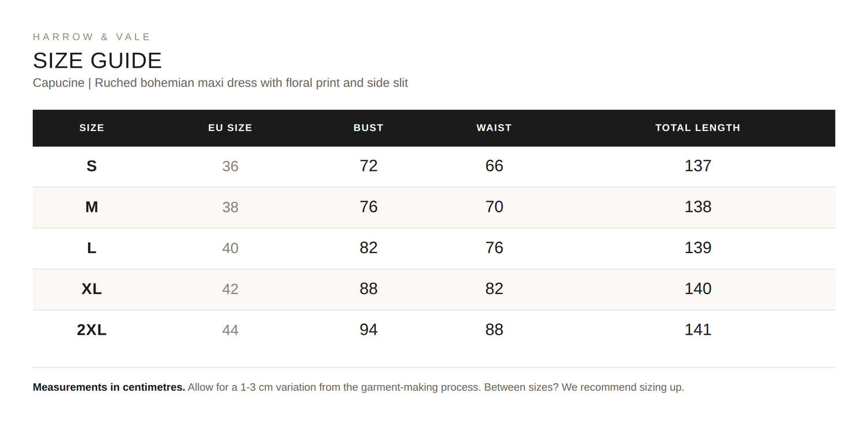Click the Capucine dress description text
Viewport: 868px width, 421px height.
coord(220,83)
